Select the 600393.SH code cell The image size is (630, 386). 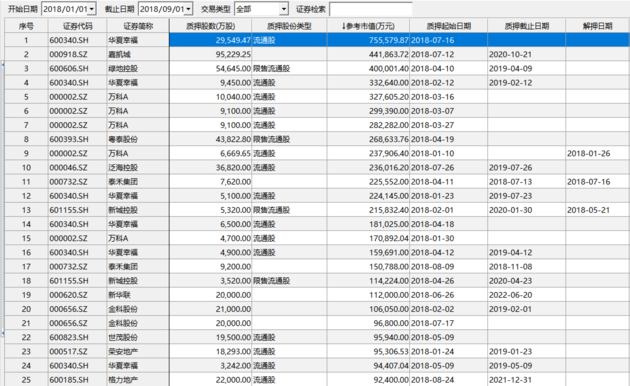78,139
